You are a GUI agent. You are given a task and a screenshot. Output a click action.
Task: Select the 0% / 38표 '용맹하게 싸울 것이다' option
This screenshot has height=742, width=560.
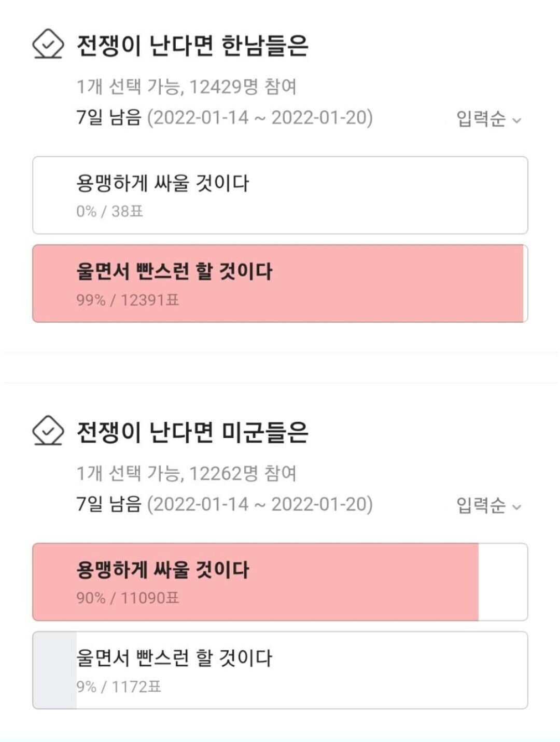(280, 195)
